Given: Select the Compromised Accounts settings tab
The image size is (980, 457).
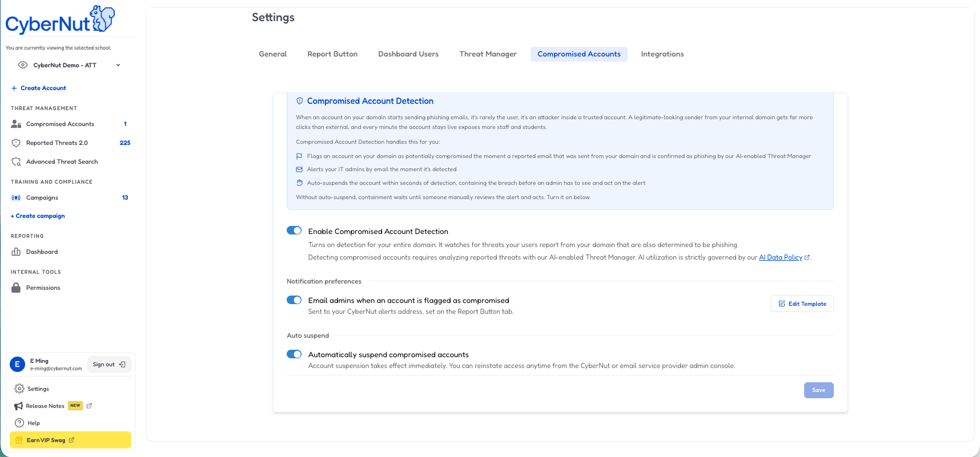Looking at the screenshot, I should pyautogui.click(x=579, y=54).
